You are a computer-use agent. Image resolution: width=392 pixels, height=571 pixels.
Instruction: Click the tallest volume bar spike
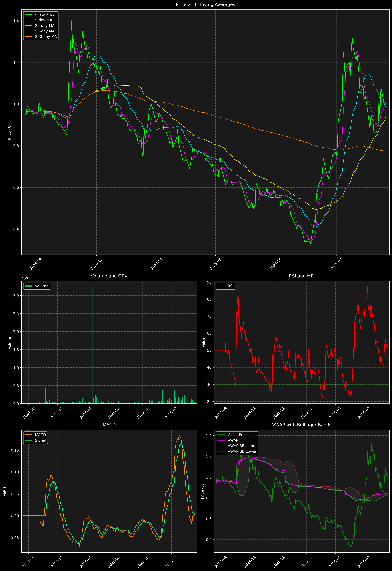click(x=93, y=344)
